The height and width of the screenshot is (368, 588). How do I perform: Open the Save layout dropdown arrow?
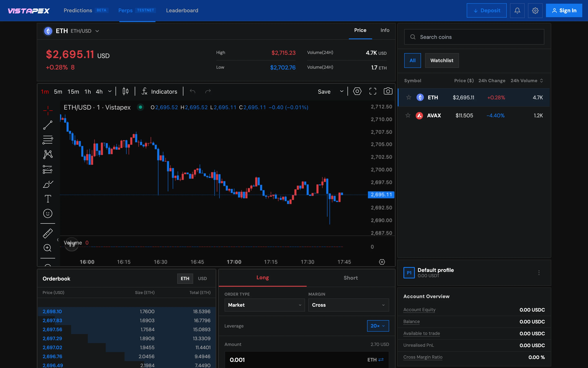click(342, 91)
